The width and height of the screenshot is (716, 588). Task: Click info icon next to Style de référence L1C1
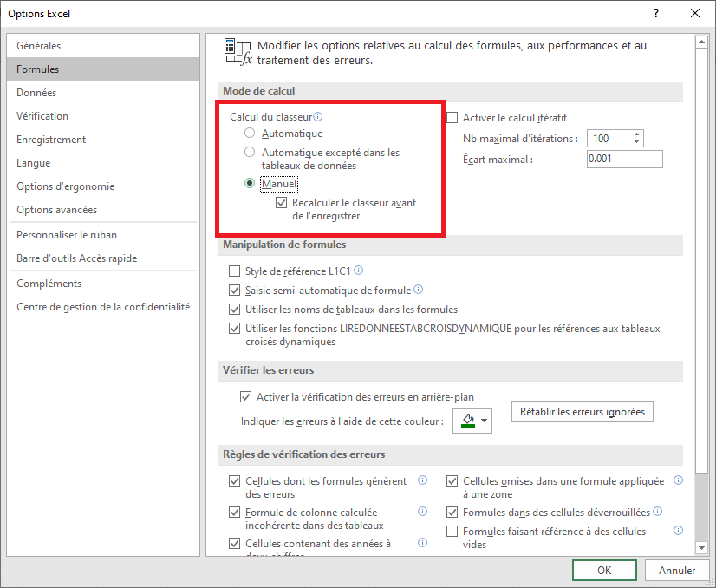[359, 271]
